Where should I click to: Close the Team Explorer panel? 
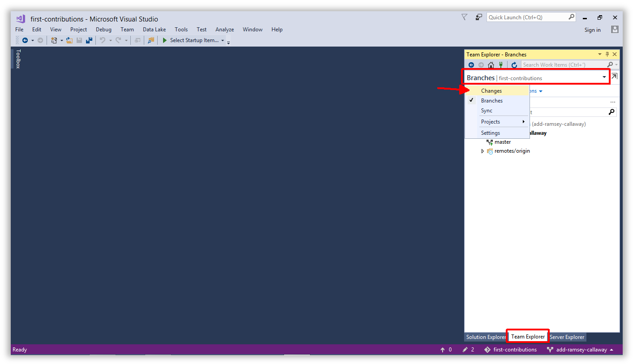pyautogui.click(x=615, y=54)
